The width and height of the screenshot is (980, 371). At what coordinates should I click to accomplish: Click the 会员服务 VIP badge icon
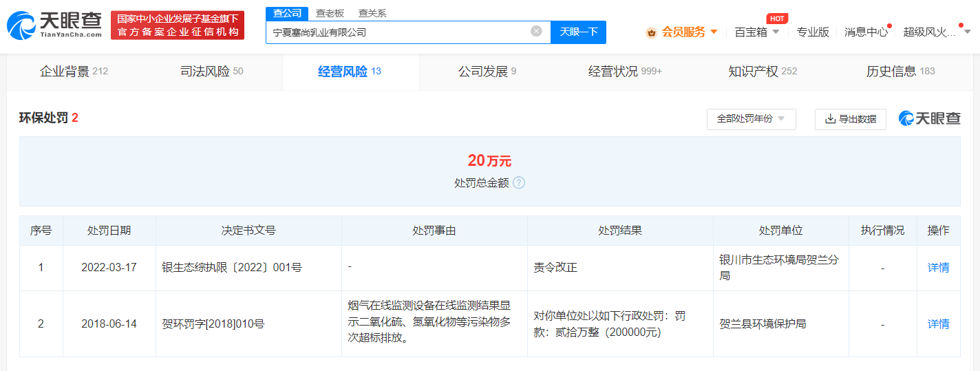(x=651, y=32)
